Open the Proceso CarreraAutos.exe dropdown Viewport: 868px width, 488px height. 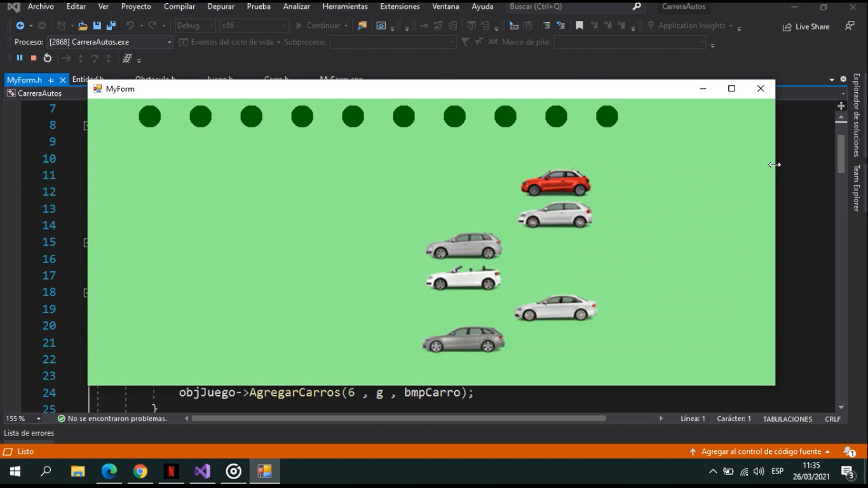pos(110,42)
